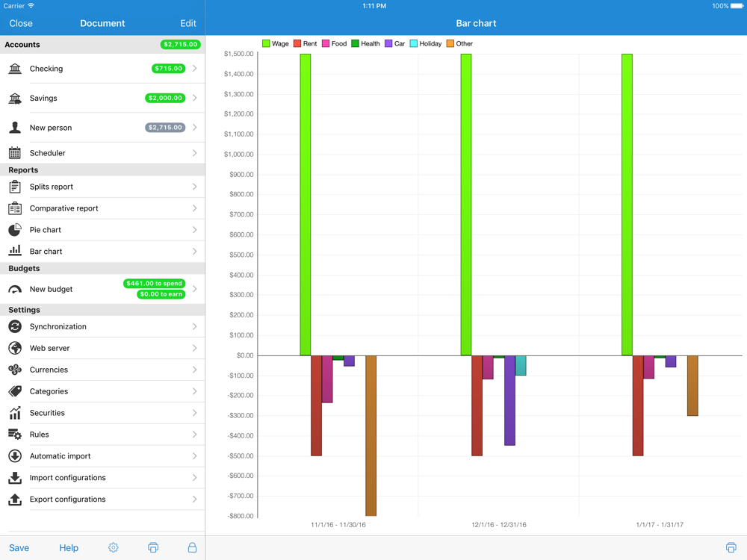Open the Pie chart icon
The image size is (747, 560).
pos(15,229)
